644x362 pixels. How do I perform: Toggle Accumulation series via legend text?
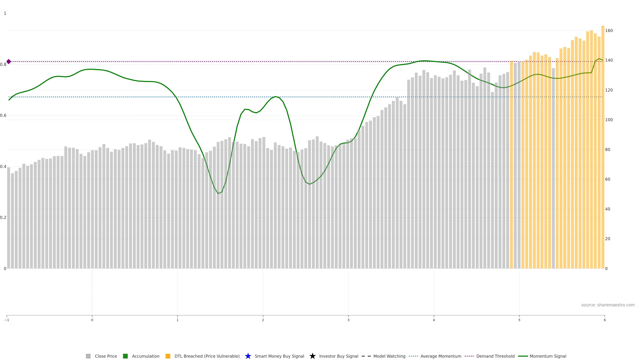click(x=146, y=356)
